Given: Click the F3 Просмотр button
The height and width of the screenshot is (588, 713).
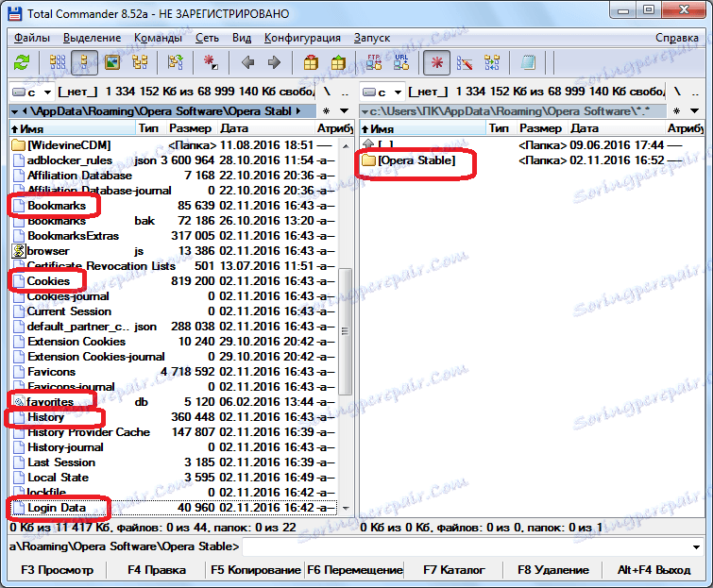Looking at the screenshot, I should [x=57, y=570].
